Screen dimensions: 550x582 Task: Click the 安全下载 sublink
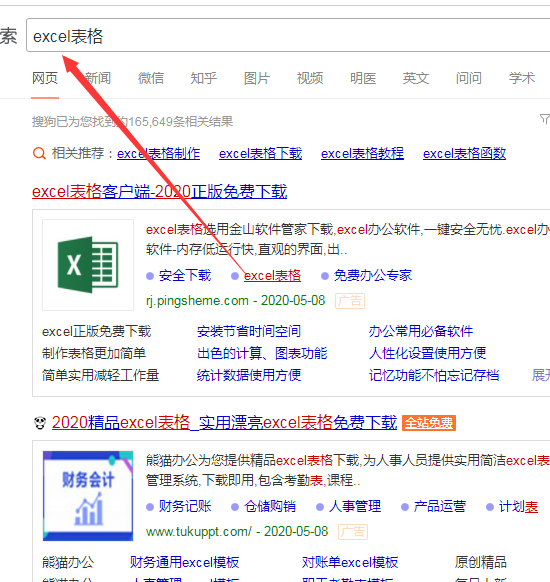point(185,275)
